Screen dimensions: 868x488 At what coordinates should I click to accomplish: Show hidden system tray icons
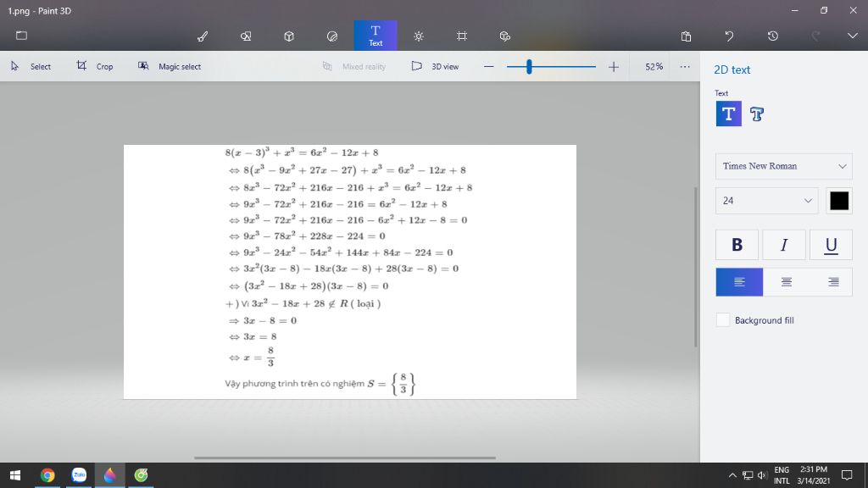[732, 475]
